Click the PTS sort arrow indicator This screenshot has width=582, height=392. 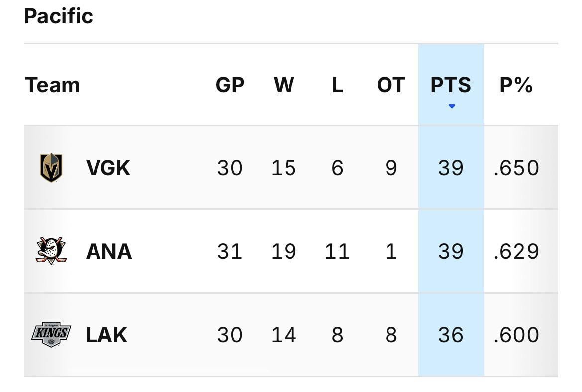pyautogui.click(x=451, y=106)
